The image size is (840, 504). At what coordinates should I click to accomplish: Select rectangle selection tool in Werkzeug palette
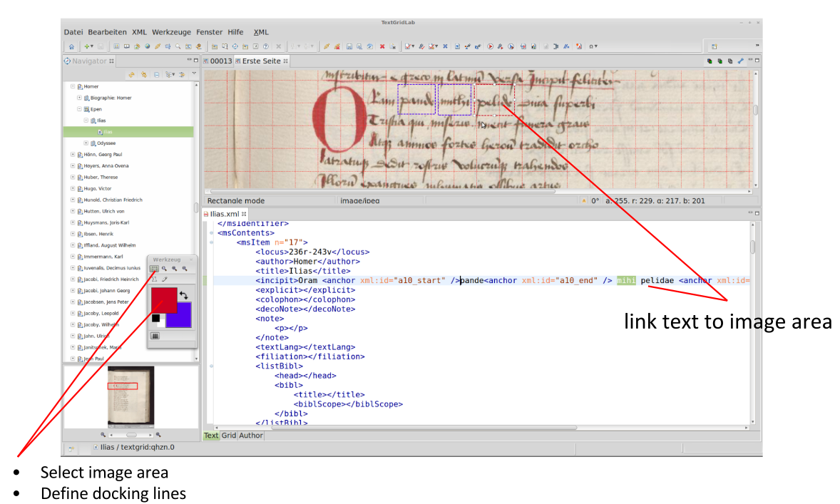point(154,269)
